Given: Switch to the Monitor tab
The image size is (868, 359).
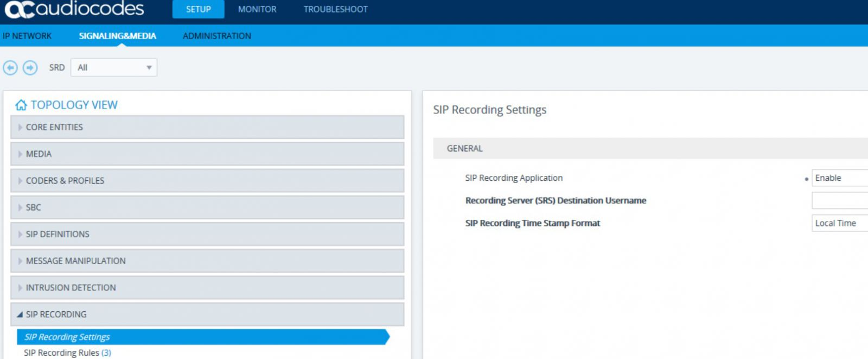Looking at the screenshot, I should (257, 9).
